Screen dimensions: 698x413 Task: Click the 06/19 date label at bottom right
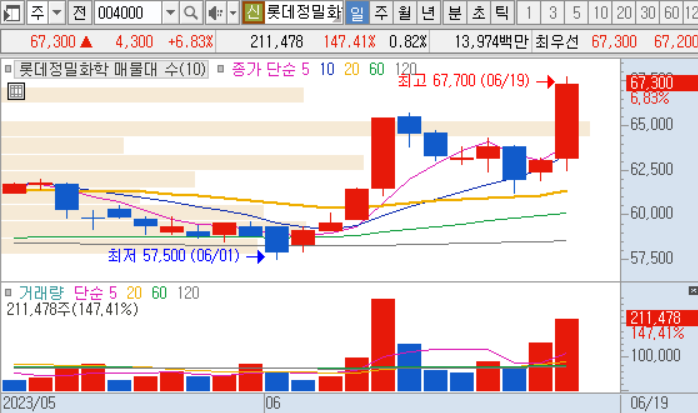(649, 403)
